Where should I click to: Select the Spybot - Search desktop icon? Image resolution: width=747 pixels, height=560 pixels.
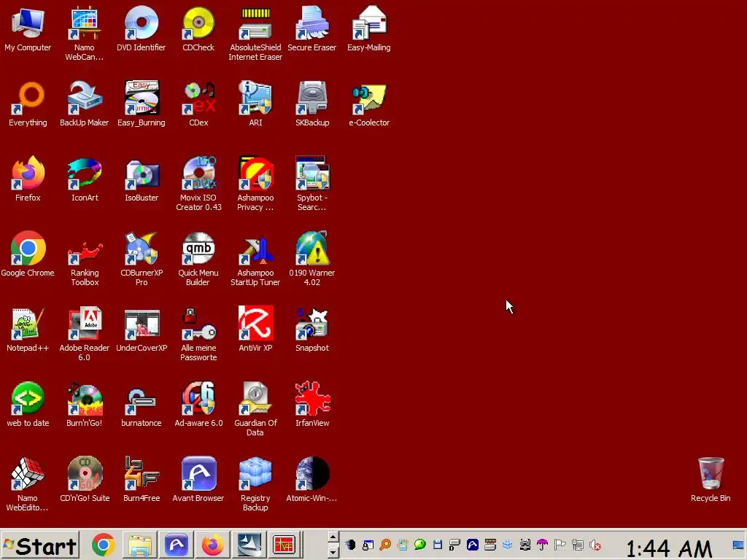tap(312, 184)
